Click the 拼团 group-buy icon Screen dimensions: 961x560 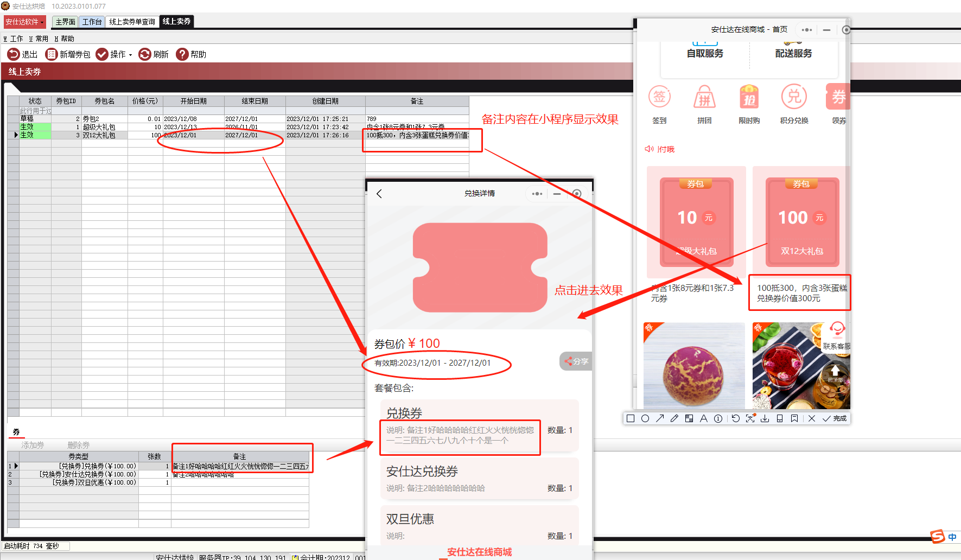704,97
